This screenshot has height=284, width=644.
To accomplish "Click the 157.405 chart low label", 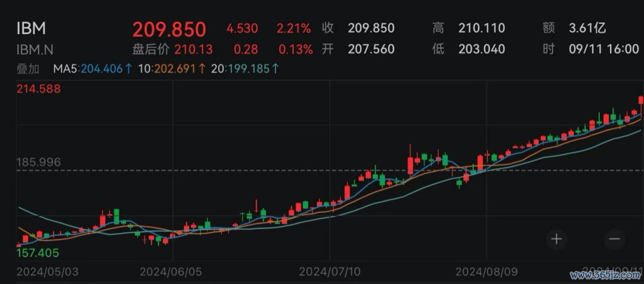I will pos(38,253).
